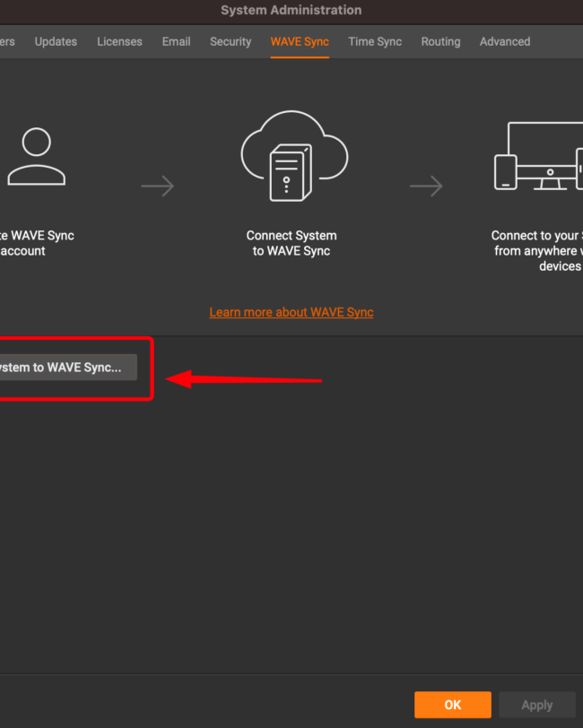
Task: Click 'from anywhere' devices caption text
Action: 536,251
